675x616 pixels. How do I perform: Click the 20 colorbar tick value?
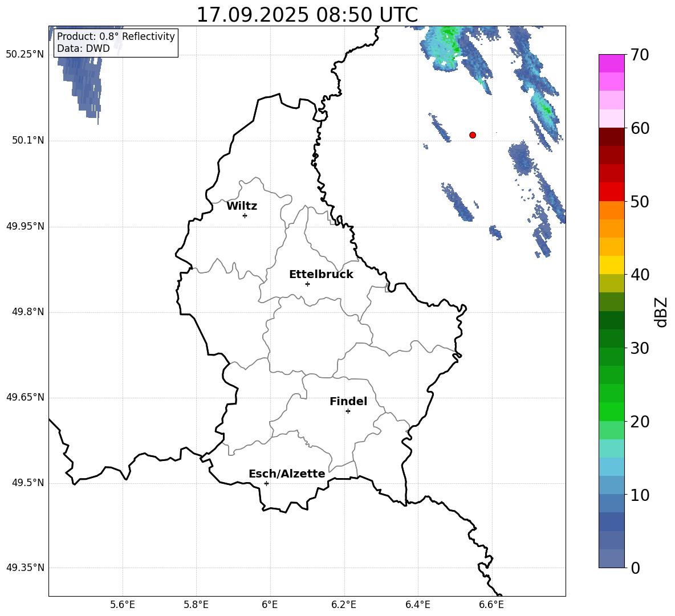[639, 422]
